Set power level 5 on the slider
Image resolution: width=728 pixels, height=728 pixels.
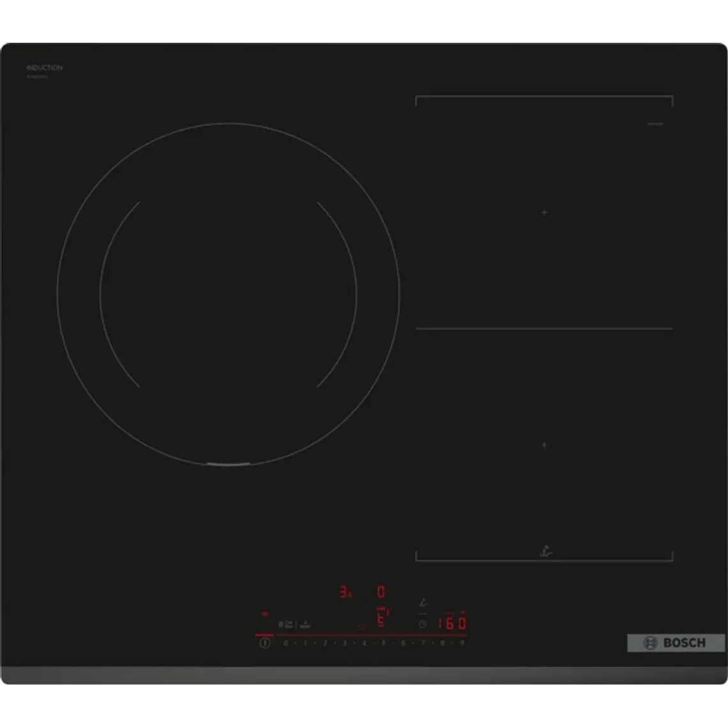(384, 643)
